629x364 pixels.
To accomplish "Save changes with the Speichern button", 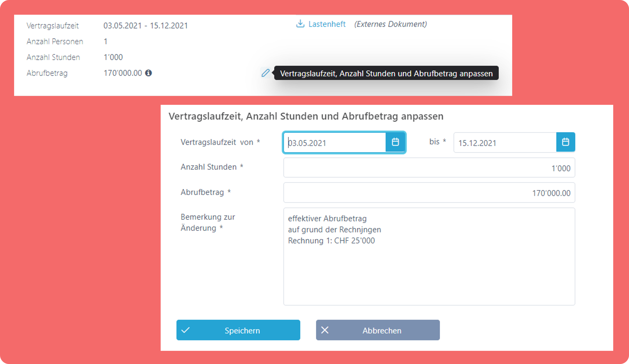I will pyautogui.click(x=238, y=330).
